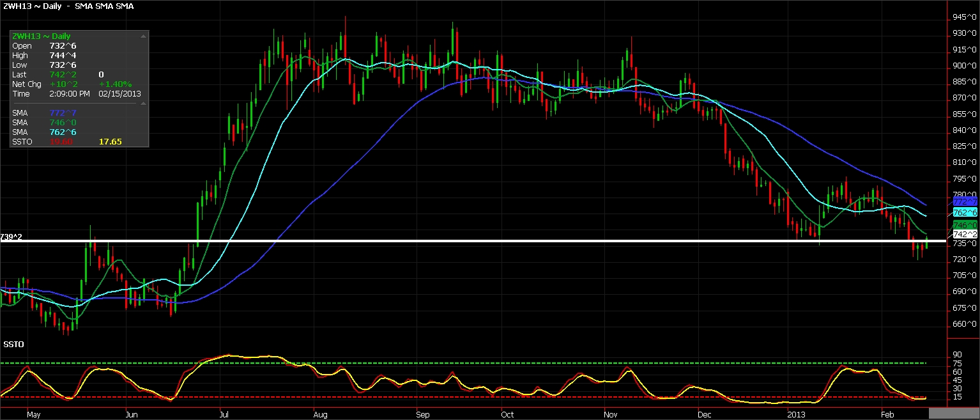980x420 pixels.
Task: Select the red SSTO value 19.60
Action: click(x=61, y=142)
